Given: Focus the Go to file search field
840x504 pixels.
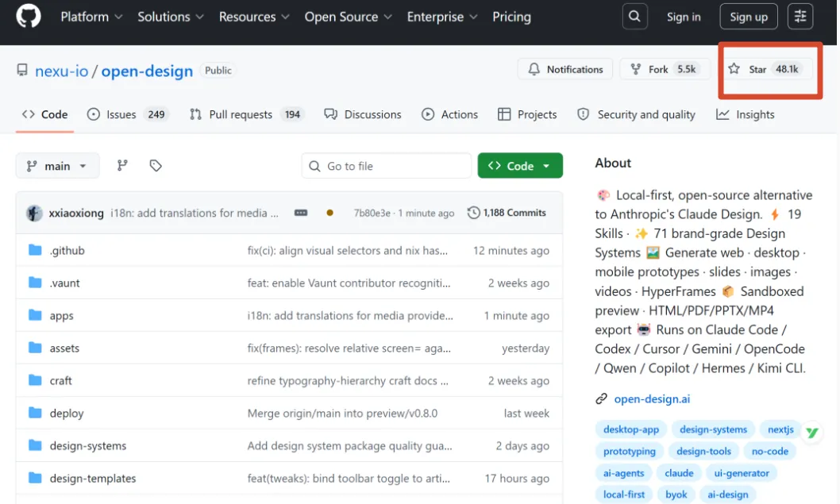Looking at the screenshot, I should coord(386,166).
